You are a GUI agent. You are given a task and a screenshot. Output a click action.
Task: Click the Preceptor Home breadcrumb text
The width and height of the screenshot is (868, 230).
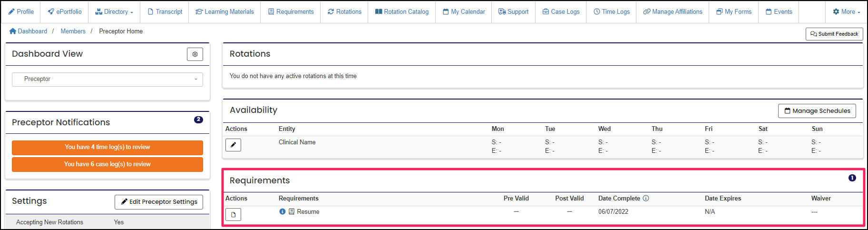click(x=121, y=31)
